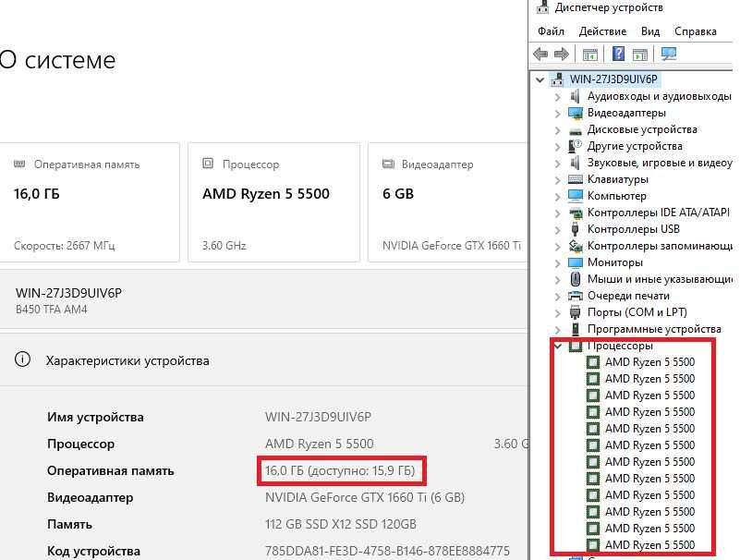Select the Дисковые устройства tree label
The width and height of the screenshot is (752, 560).
tap(642, 129)
